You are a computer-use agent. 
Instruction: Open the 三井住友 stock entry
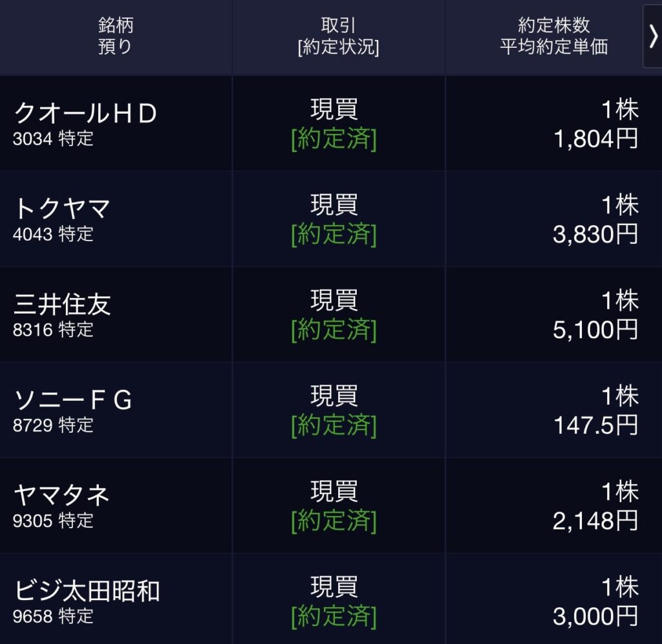click(62, 304)
